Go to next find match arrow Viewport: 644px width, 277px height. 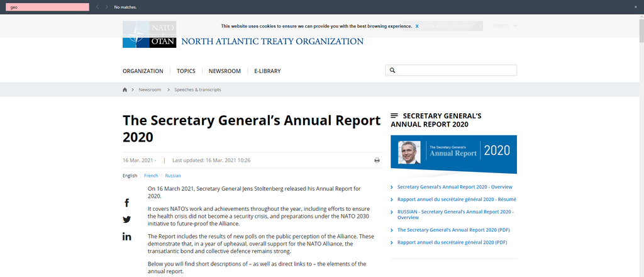(107, 7)
